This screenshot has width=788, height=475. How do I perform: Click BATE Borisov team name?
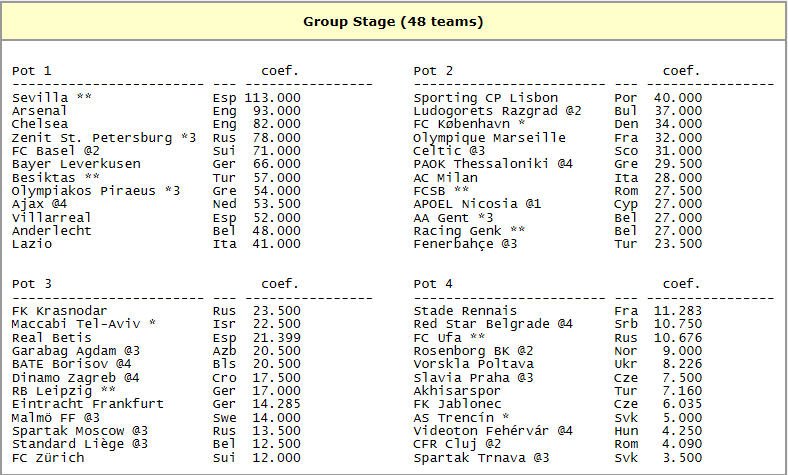pos(60,363)
